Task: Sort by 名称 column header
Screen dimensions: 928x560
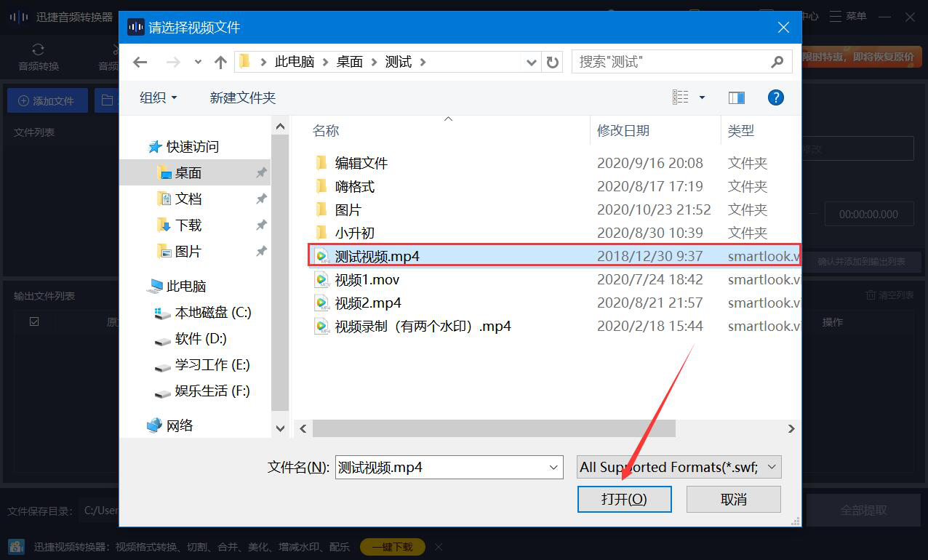Action: click(326, 131)
